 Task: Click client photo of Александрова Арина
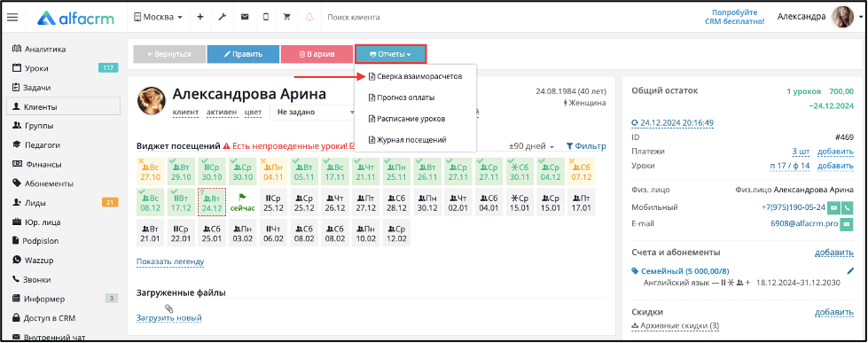click(151, 101)
